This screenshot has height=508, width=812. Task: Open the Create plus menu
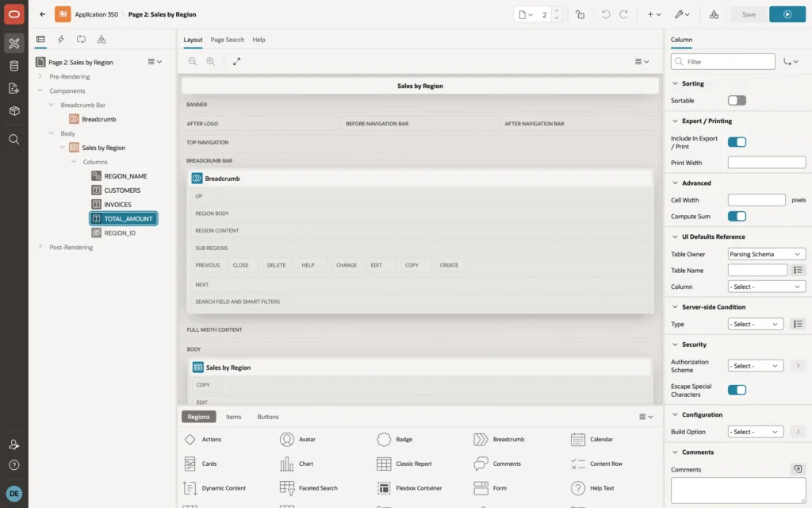[654, 14]
